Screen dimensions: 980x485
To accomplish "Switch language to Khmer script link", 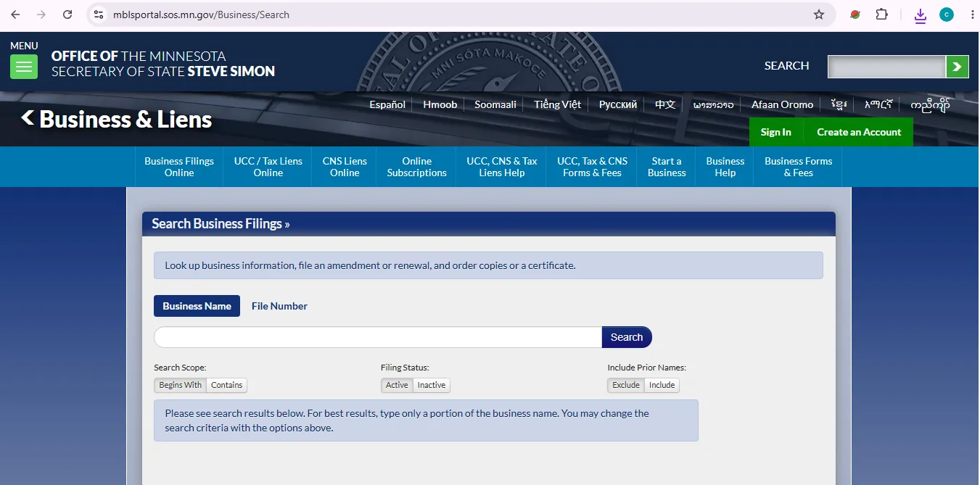I will click(x=839, y=104).
